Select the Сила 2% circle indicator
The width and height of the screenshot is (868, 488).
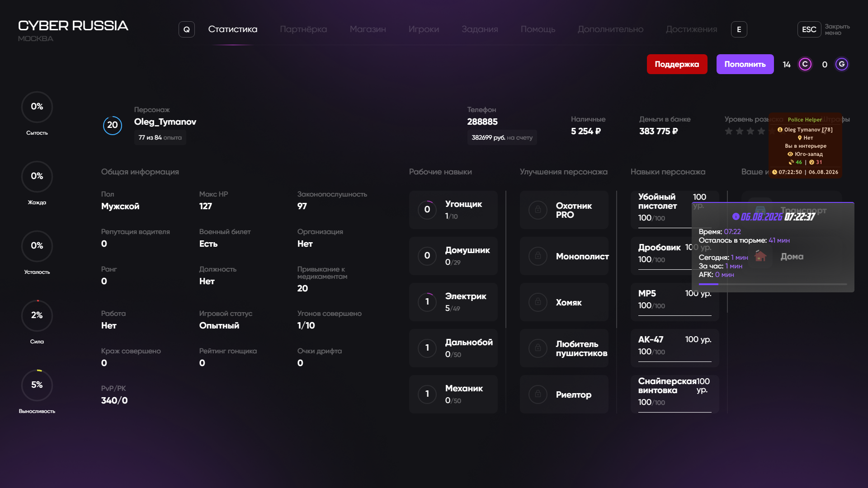37,316
